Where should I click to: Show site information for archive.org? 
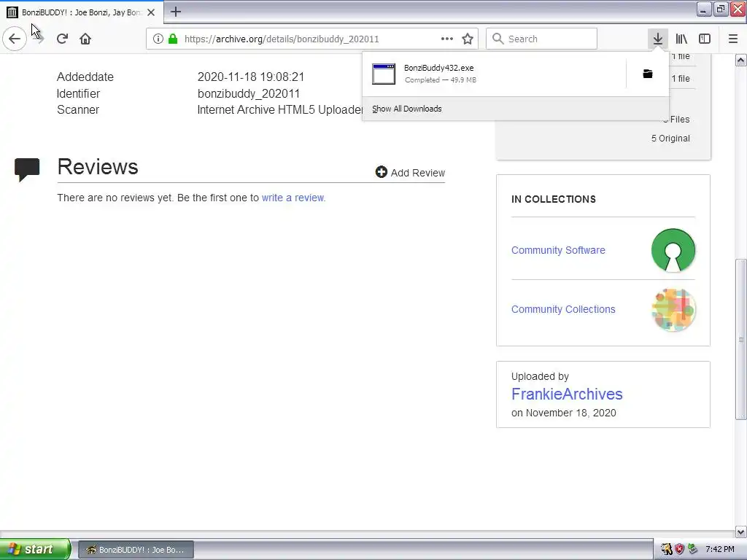(158, 39)
